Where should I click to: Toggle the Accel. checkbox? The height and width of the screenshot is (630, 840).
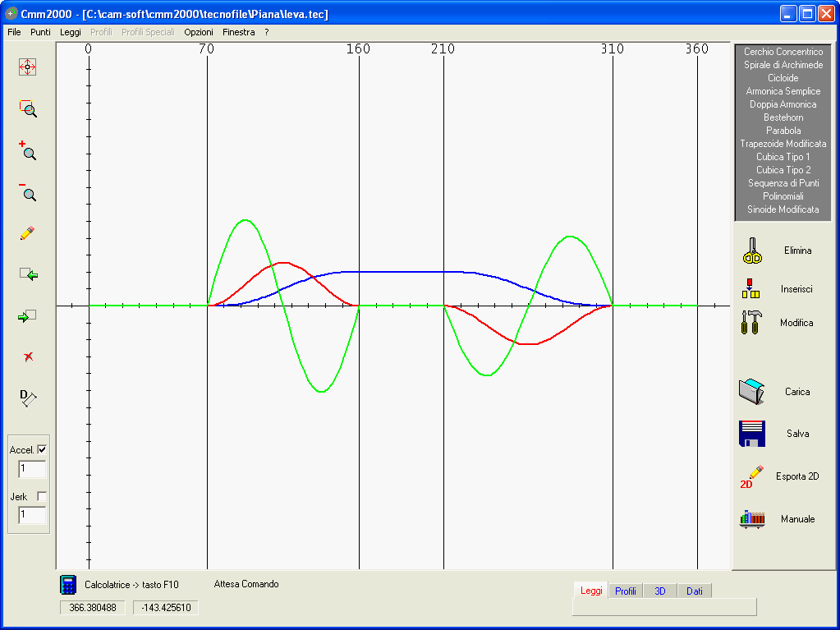pos(43,449)
